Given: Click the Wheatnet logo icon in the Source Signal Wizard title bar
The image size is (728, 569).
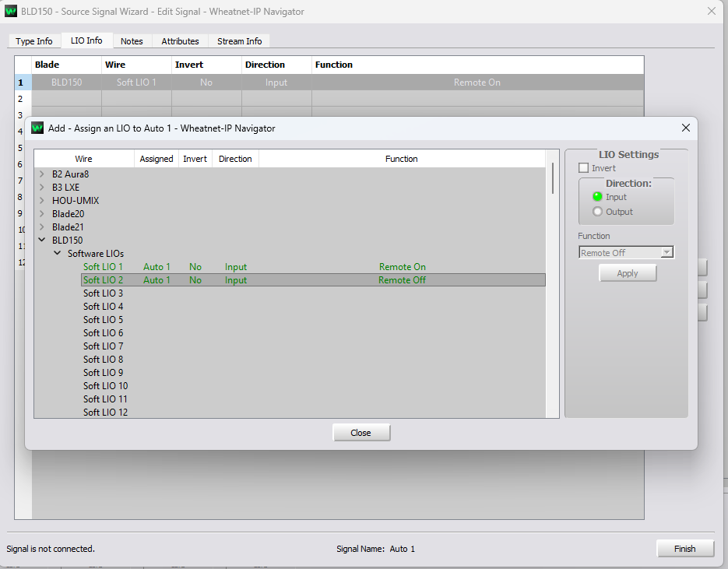Looking at the screenshot, I should click(11, 11).
